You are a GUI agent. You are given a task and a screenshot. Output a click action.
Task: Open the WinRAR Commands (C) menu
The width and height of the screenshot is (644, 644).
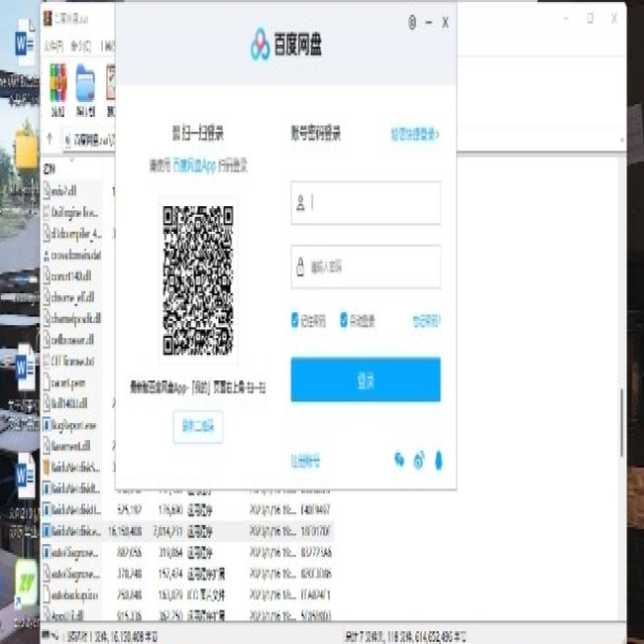click(x=80, y=46)
